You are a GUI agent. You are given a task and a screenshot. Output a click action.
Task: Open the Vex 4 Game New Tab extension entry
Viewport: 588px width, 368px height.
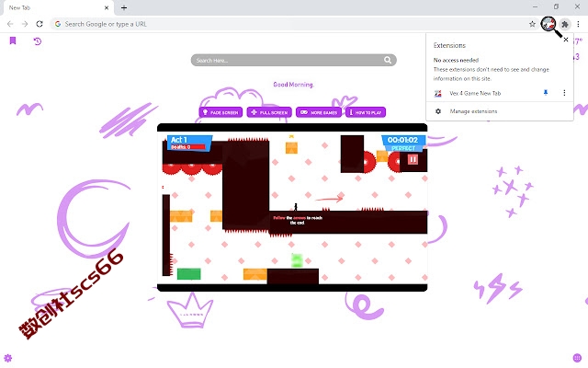(475, 93)
